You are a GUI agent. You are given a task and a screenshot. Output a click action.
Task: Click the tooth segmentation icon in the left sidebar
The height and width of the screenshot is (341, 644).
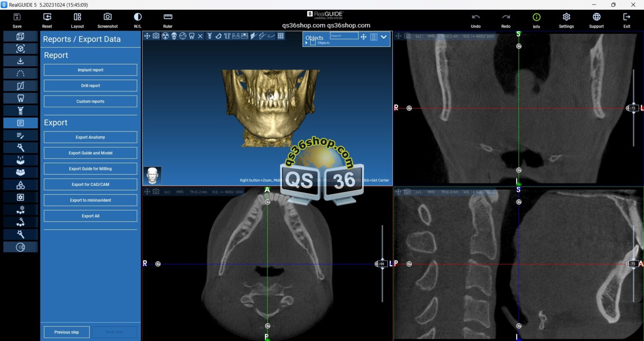[x=20, y=98]
